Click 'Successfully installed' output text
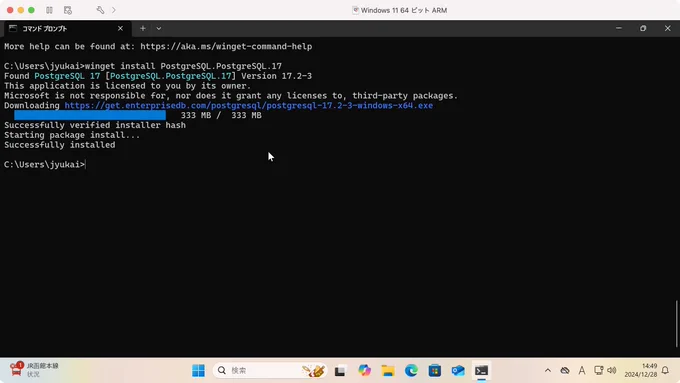The image size is (680, 383). [60, 145]
